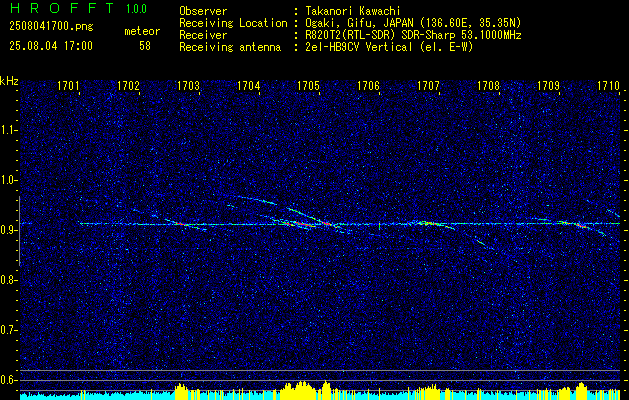Click the 0.7 kHz axis label

pos(9,330)
